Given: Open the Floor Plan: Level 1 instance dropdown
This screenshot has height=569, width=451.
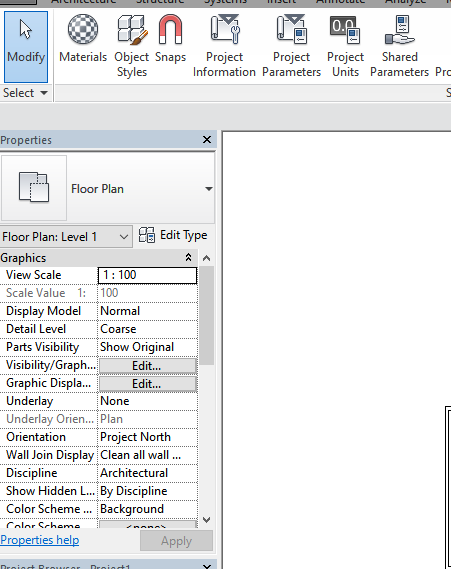Looking at the screenshot, I should (66, 237).
